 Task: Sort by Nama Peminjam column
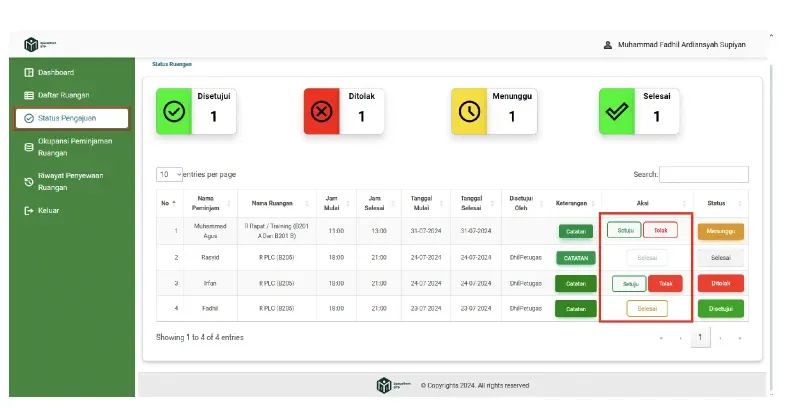click(210, 203)
